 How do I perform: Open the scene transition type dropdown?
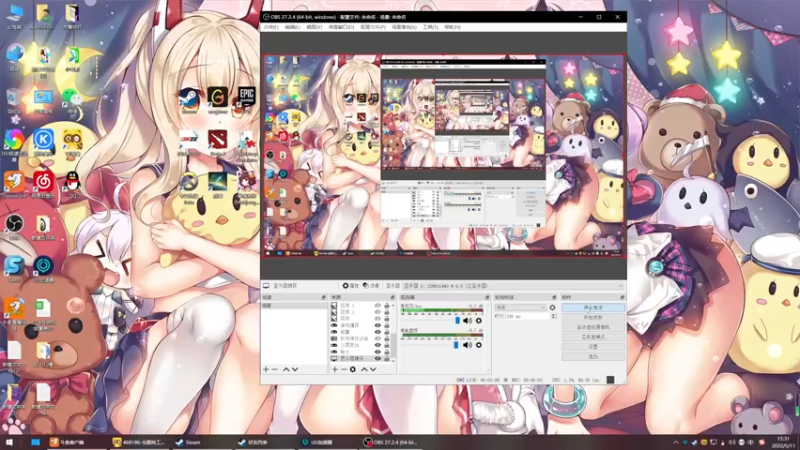[520, 307]
